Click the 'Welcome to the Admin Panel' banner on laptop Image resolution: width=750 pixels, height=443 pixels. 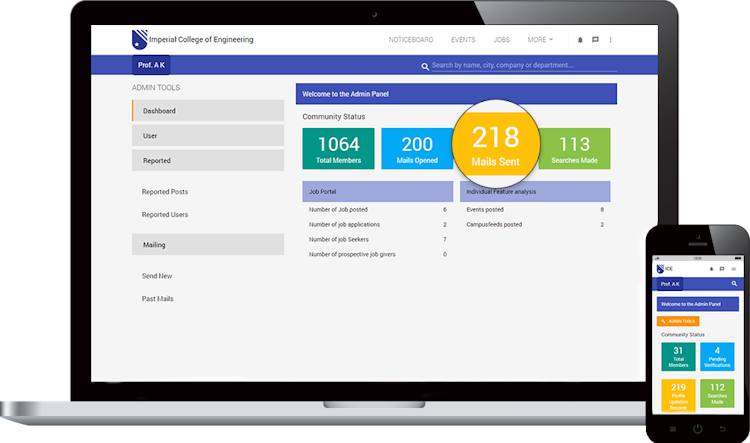point(456,94)
